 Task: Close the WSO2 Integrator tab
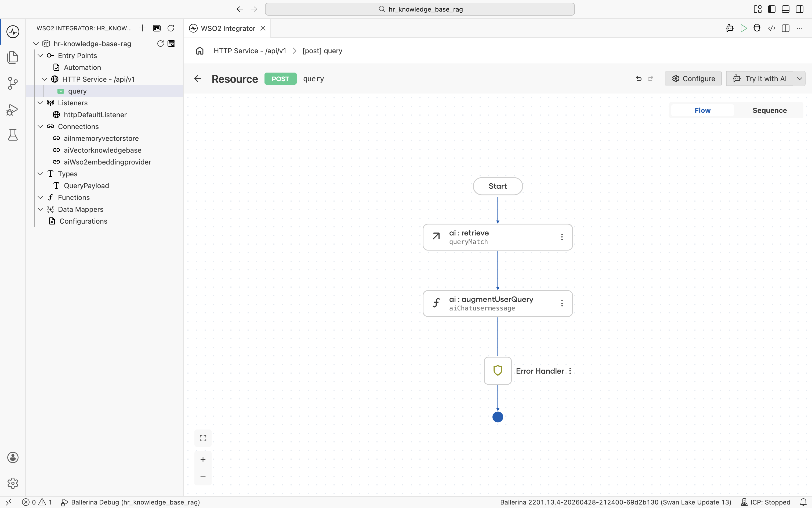point(263,28)
